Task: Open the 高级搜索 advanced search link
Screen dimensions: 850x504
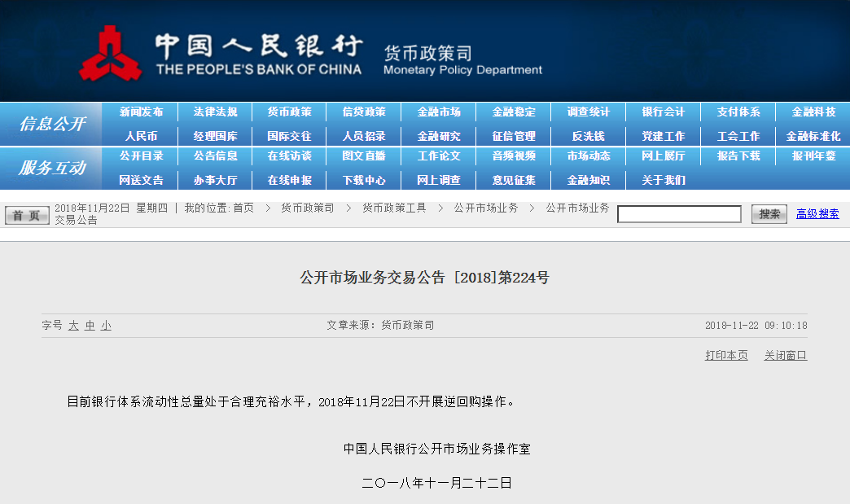Action: [x=817, y=214]
